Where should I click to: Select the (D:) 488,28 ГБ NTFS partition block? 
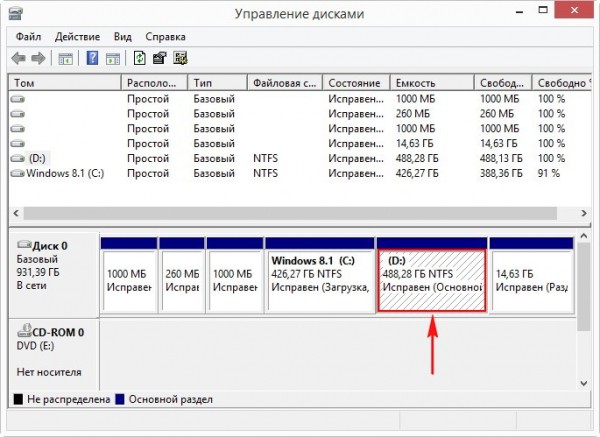pos(432,275)
